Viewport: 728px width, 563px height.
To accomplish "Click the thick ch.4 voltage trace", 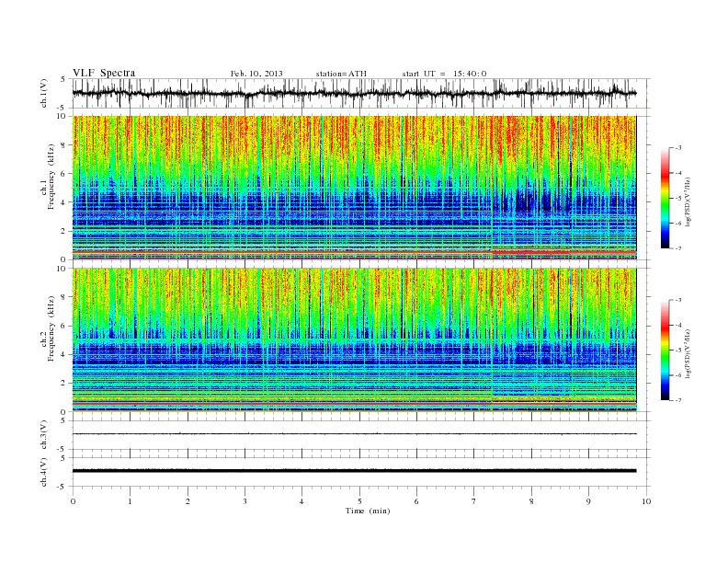I will 354,471.
